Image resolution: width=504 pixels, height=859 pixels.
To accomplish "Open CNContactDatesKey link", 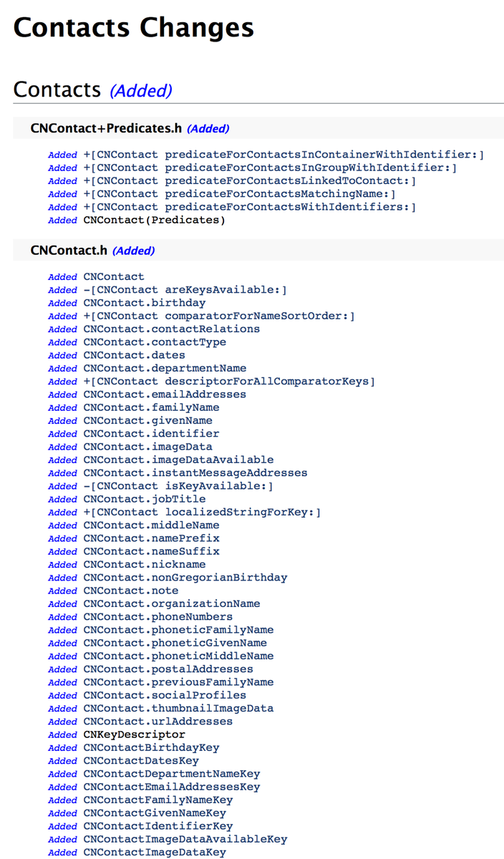I will coord(141,759).
